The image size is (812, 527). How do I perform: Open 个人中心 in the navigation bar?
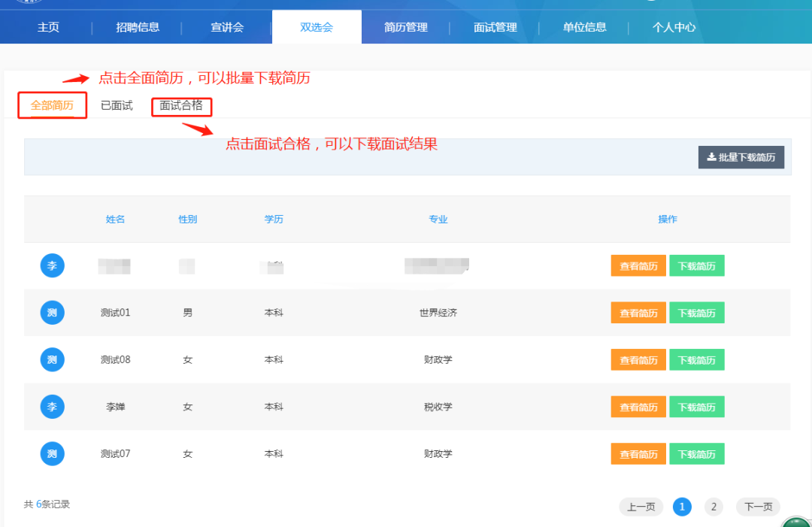[x=674, y=27]
